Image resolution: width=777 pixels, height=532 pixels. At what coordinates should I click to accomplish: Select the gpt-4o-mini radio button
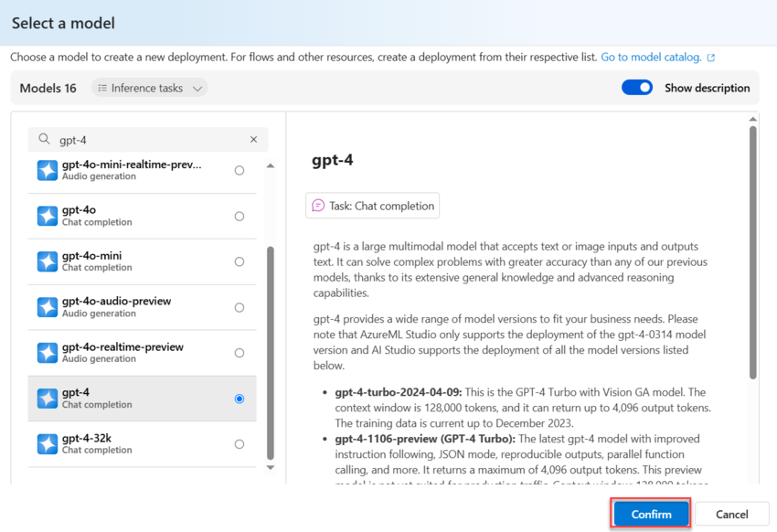(239, 262)
